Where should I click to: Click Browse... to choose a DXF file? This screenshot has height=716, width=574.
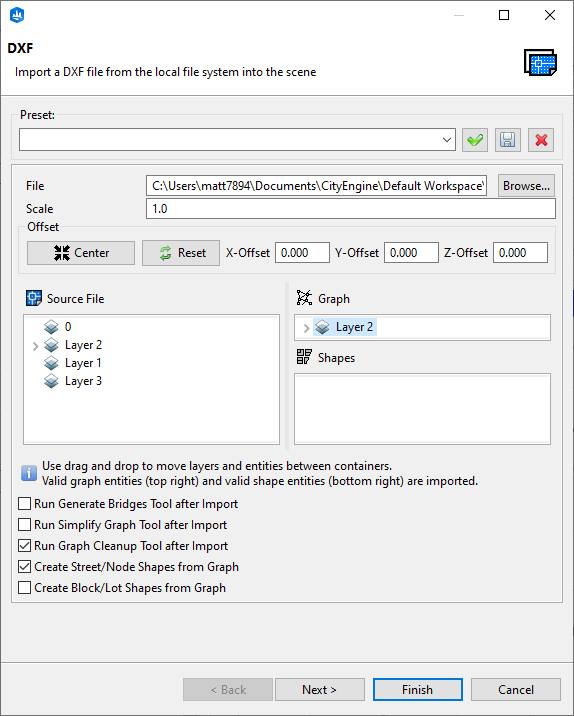click(526, 186)
